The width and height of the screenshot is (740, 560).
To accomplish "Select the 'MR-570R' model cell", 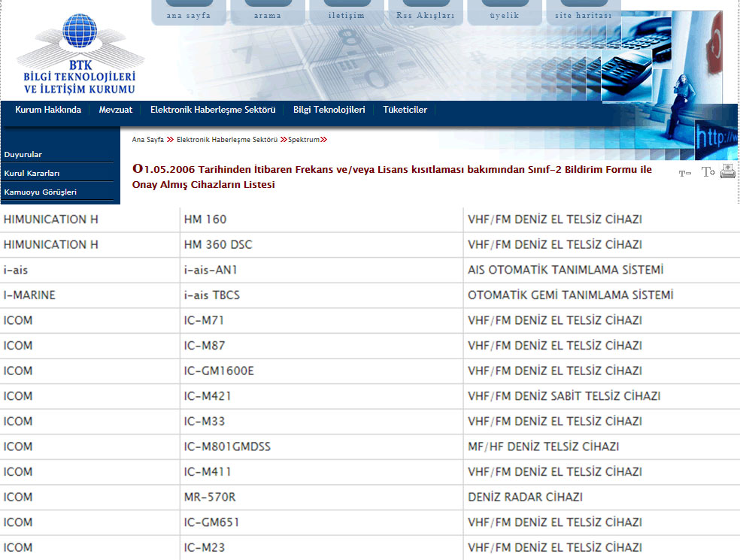I will [321, 497].
